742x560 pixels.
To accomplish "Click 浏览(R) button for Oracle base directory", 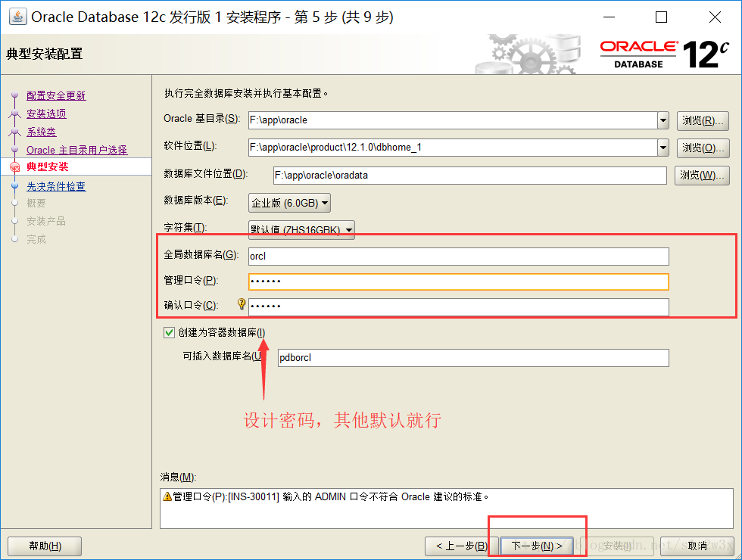I will pyautogui.click(x=703, y=120).
